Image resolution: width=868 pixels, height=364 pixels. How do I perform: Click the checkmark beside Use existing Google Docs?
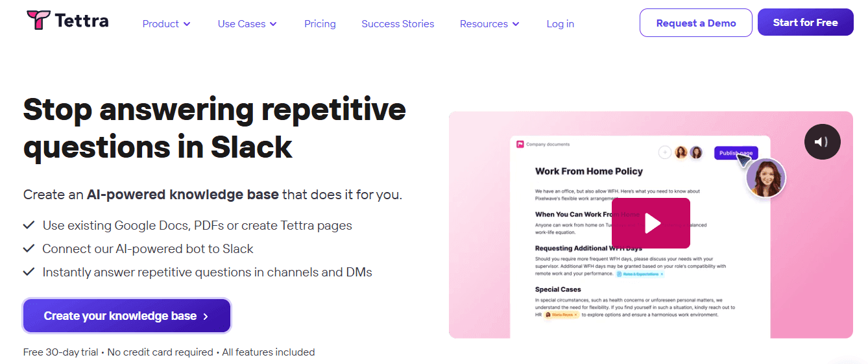tap(29, 225)
